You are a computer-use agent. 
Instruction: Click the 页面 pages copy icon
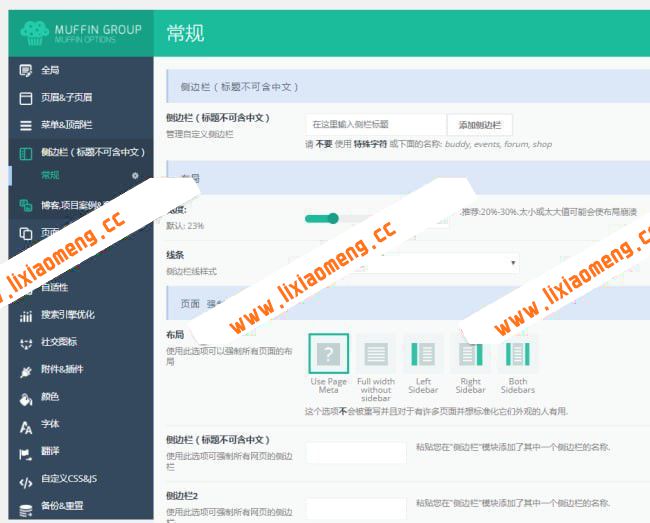(x=26, y=233)
